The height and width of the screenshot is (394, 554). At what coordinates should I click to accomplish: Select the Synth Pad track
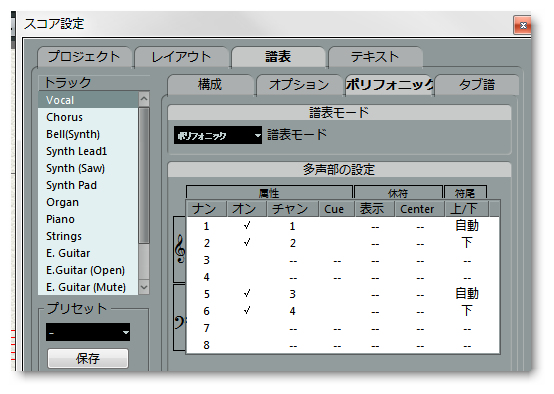point(88,185)
